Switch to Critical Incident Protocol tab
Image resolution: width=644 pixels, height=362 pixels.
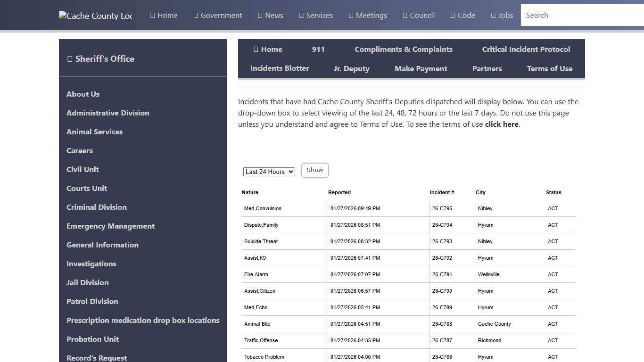tap(526, 49)
